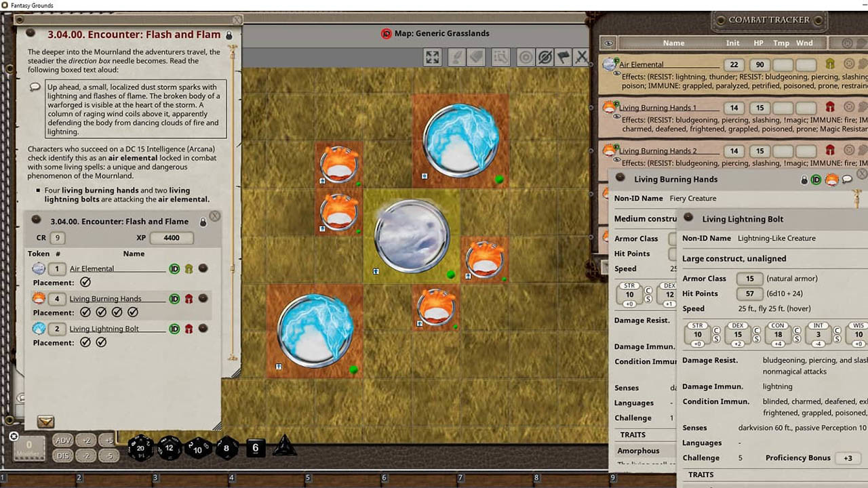Toggle the ID button for Living Lightning Bolt
Screen dimensions: 868x488
point(174,329)
